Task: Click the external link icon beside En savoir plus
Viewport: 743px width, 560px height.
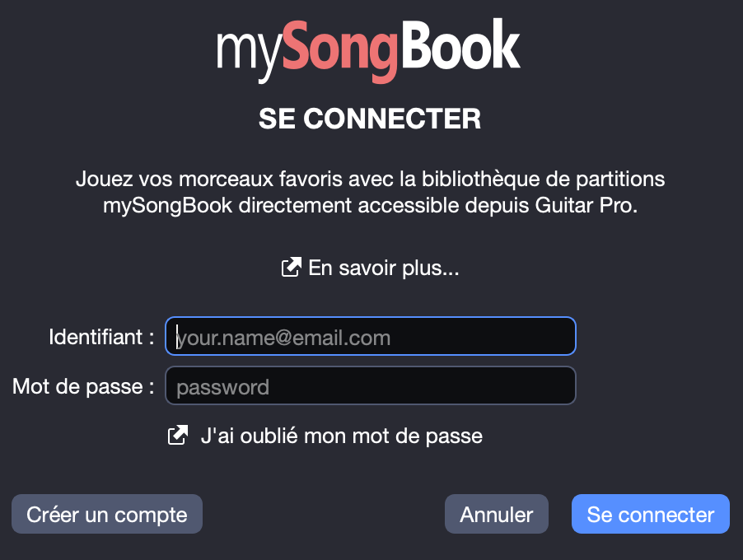Action: click(x=291, y=267)
